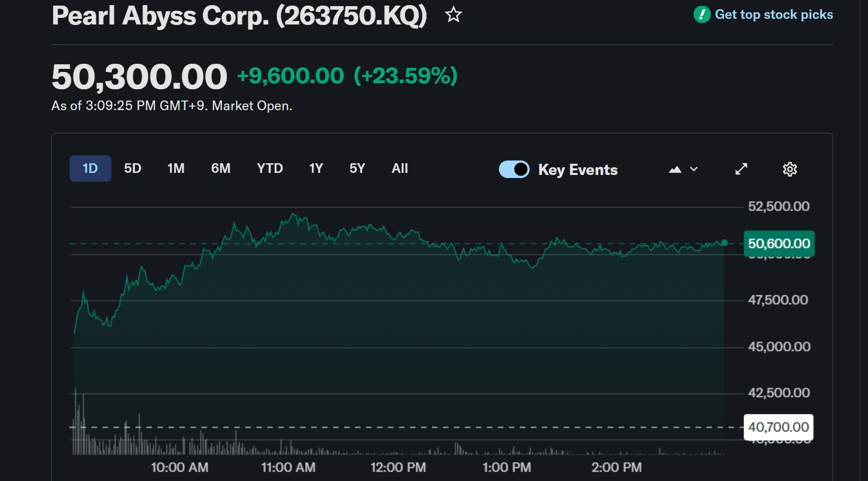Open fullscreen chart expand icon
The image size is (868, 481).
click(x=741, y=169)
